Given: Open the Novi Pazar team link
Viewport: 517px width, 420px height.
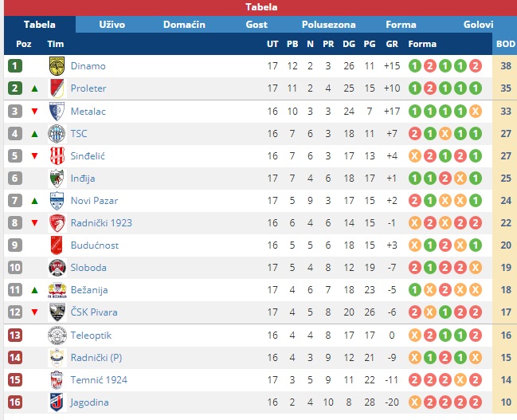Looking at the screenshot, I should coord(94,201).
